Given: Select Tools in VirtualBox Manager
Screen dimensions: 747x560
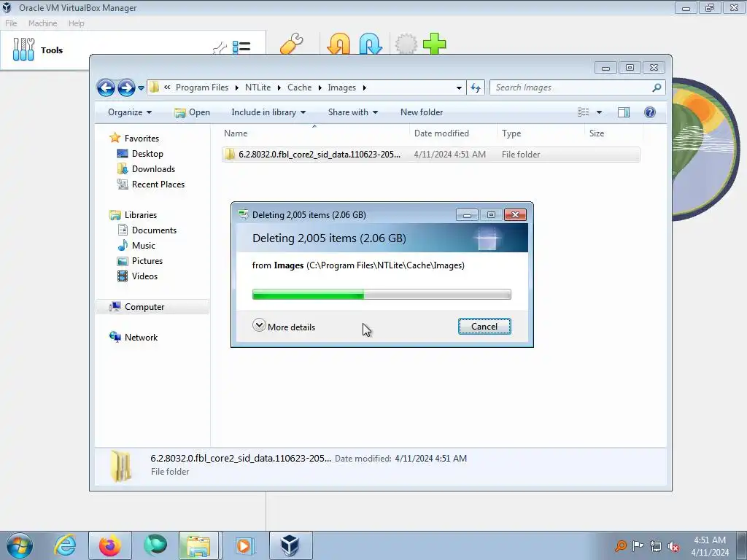Looking at the screenshot, I should click(x=38, y=50).
